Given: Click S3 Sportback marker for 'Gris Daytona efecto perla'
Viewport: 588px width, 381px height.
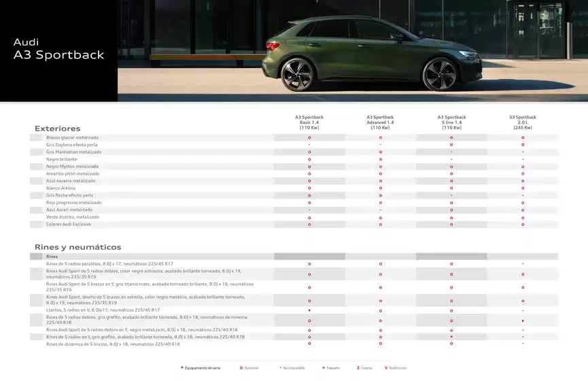Looking at the screenshot, I should 523,145.
